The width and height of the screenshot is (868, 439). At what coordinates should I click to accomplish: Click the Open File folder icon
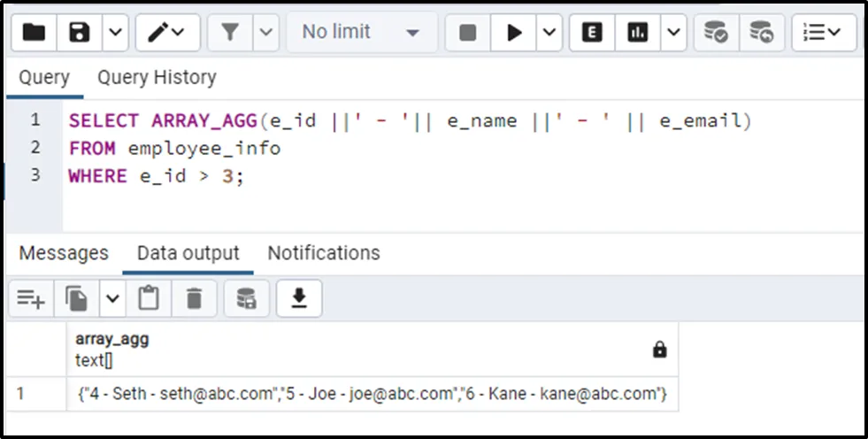(x=34, y=33)
